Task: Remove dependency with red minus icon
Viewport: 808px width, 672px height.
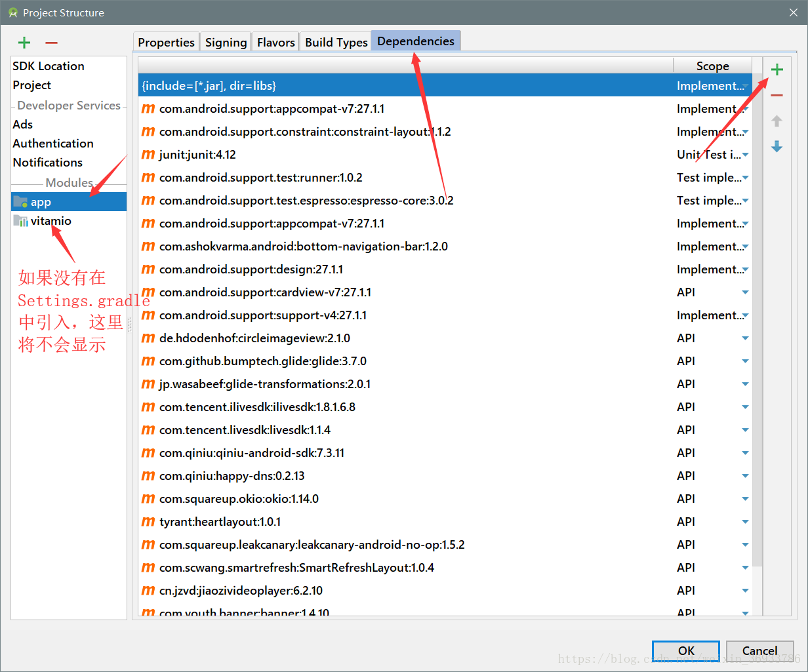Action: [x=777, y=96]
